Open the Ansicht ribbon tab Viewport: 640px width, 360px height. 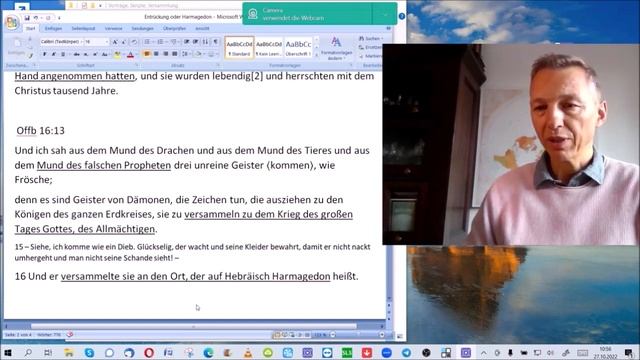point(202,29)
